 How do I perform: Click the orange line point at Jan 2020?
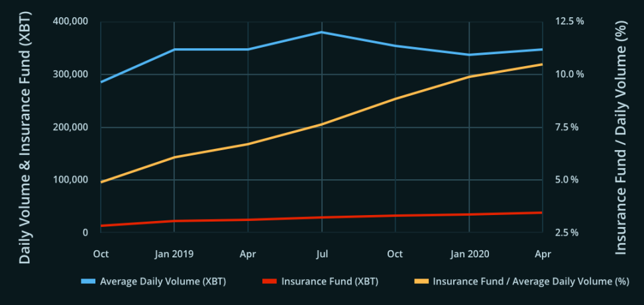pyautogui.click(x=469, y=77)
